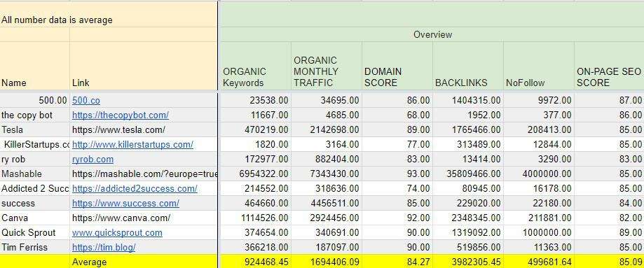Select average traffic value 1694406.09
Screen dimensions: 644x268
[x=327, y=262]
